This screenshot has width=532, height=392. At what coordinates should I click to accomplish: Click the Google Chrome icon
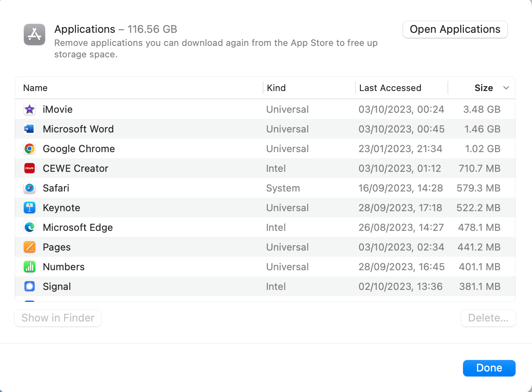(x=30, y=148)
